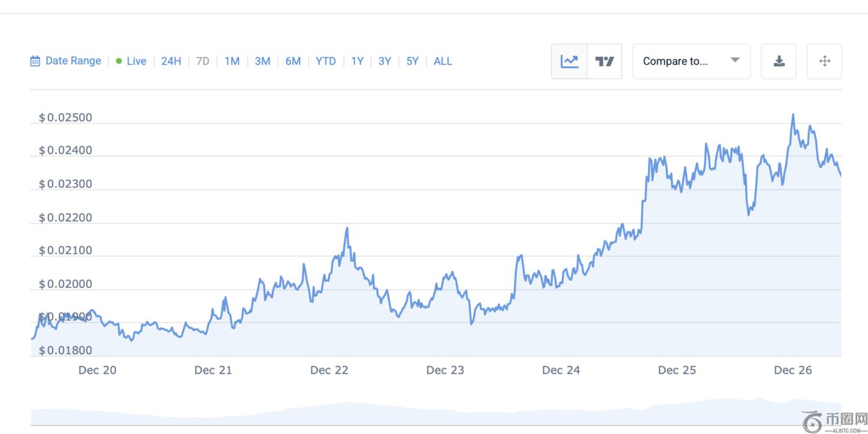The height and width of the screenshot is (434, 868).
Task: Click the Compare to dropdown arrow
Action: [735, 60]
